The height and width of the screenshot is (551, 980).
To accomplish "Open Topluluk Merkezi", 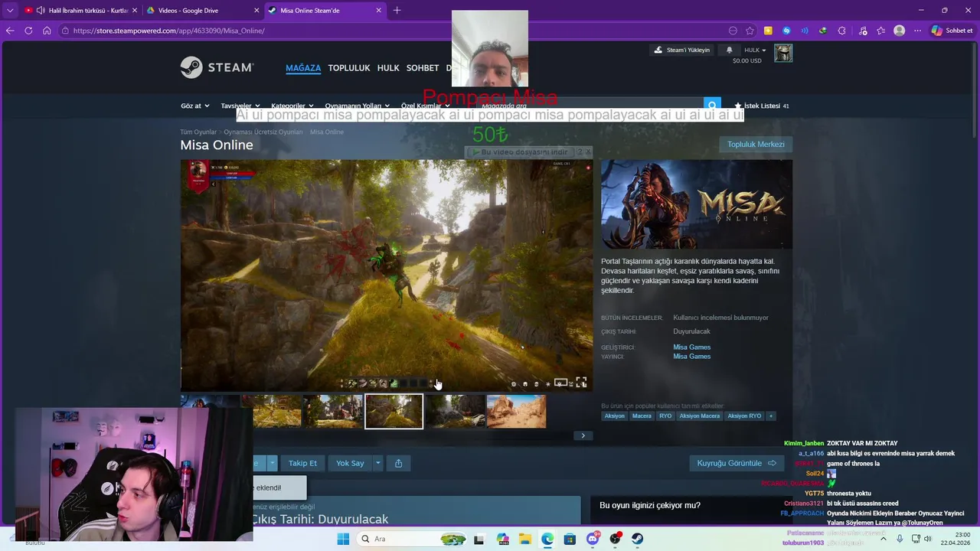I will (756, 144).
